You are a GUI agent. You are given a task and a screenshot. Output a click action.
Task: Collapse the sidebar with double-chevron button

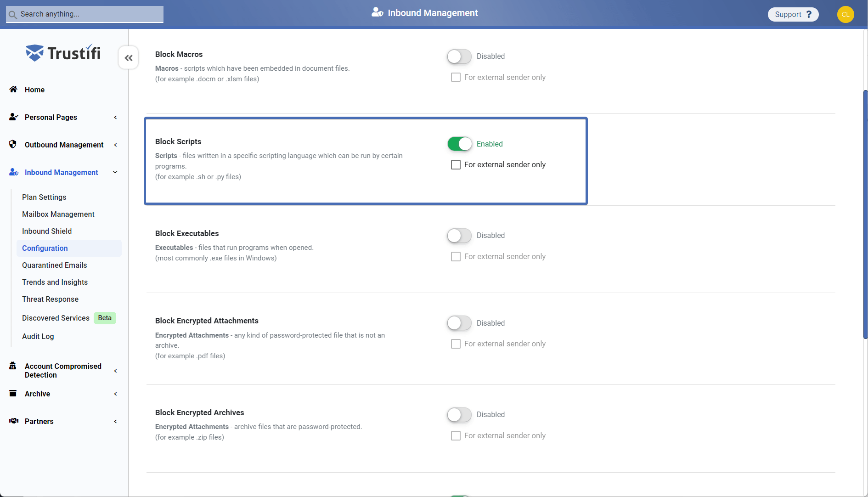point(129,58)
